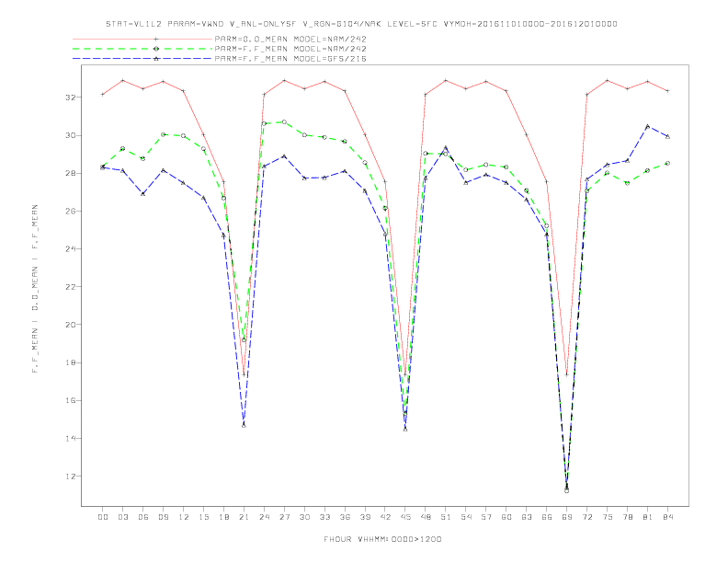Click x-axis forecast hour label 66
The image size is (728, 563).
click(547, 517)
